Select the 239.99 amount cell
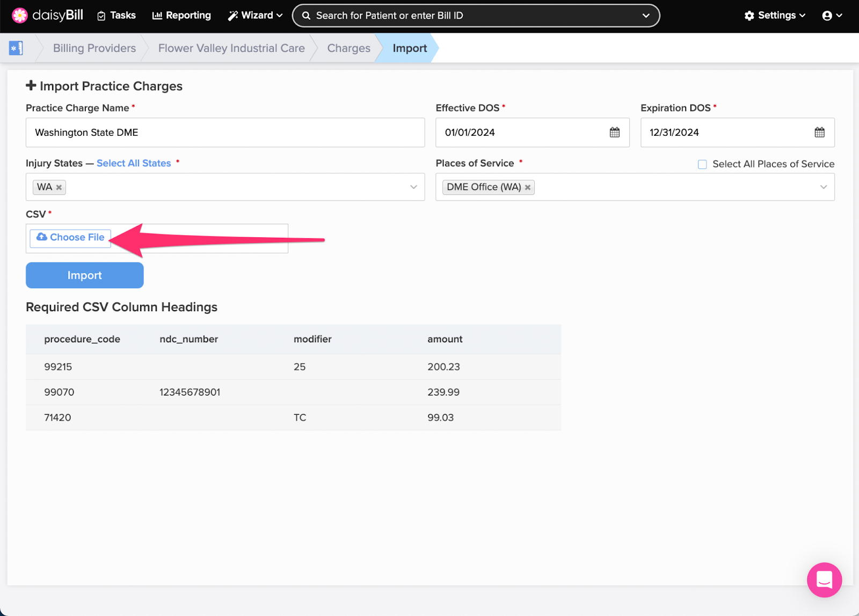The image size is (859, 616). (x=443, y=392)
